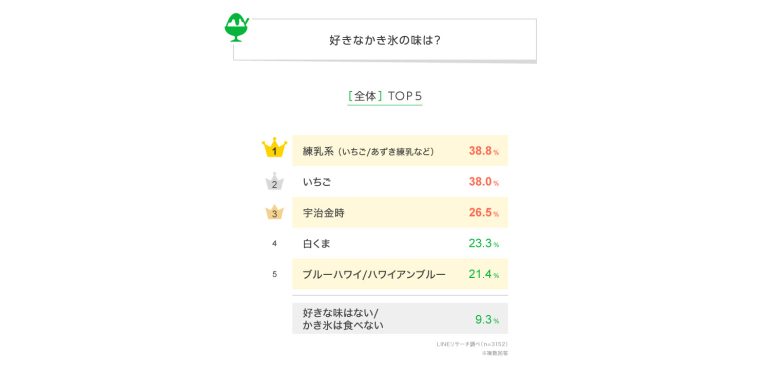Select the いちご ranking row
The height and width of the screenshot is (371, 770).
point(400,182)
